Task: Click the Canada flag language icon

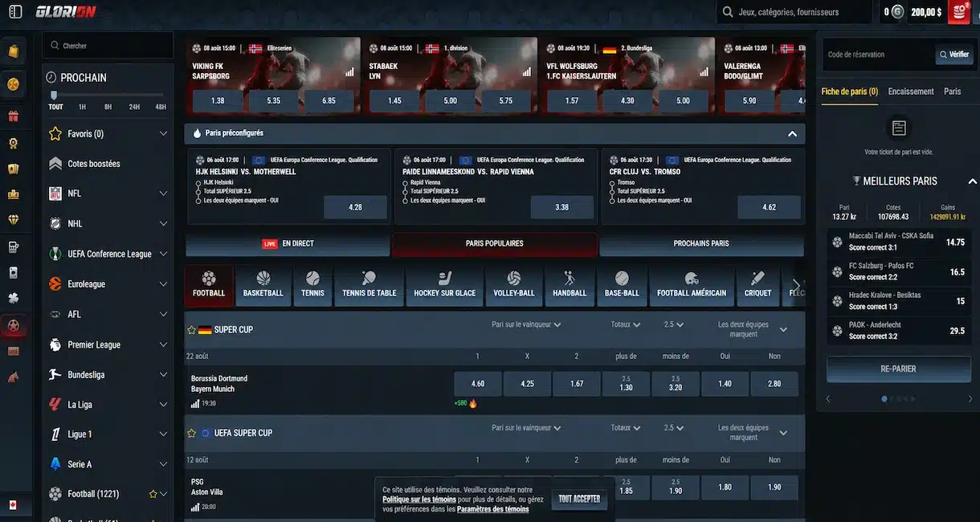Action: pyautogui.click(x=13, y=505)
